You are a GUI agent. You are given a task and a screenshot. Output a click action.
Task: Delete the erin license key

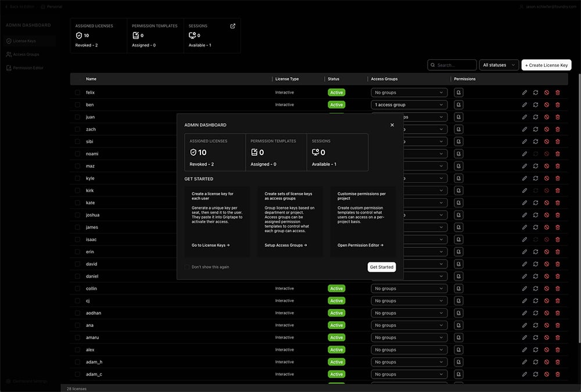(558, 251)
